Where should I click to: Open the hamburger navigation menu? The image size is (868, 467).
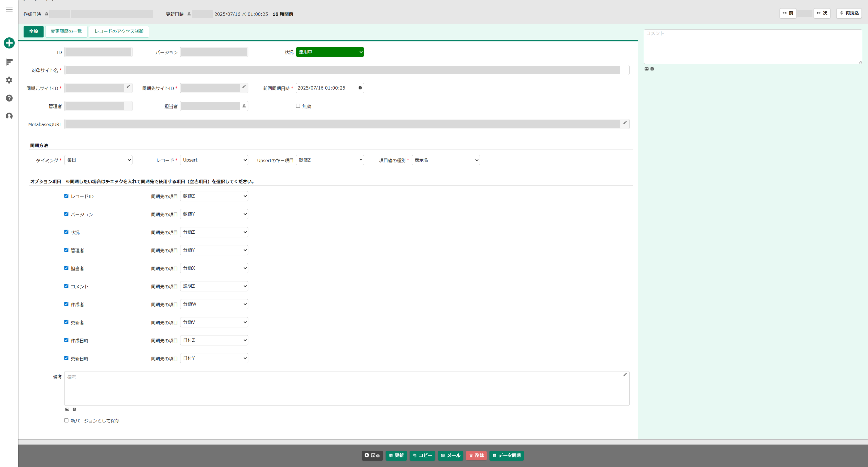(x=9, y=9)
